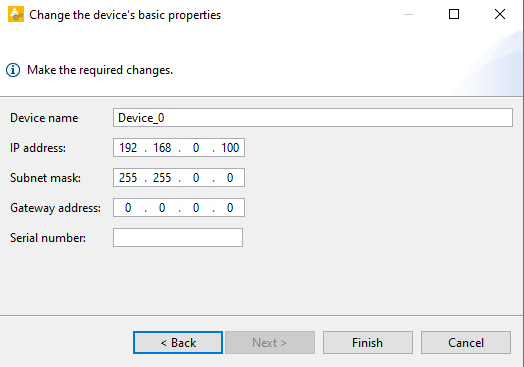The height and width of the screenshot is (367, 524).
Task: Minimize the dialog window
Action: (x=409, y=14)
